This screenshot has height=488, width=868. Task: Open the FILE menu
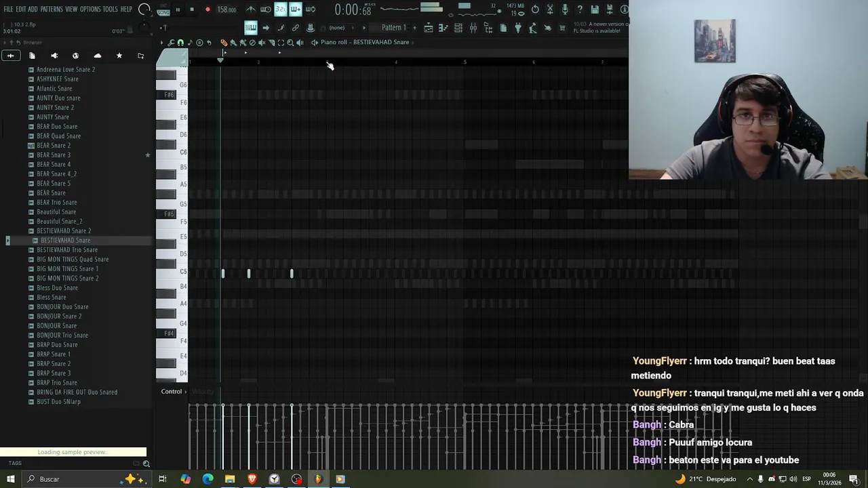[x=8, y=9]
